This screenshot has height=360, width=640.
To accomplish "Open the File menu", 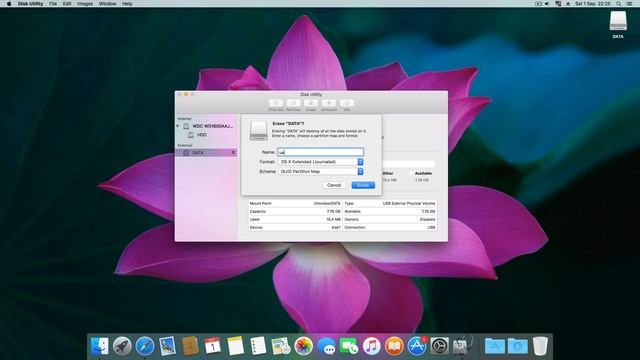I will pyautogui.click(x=53, y=4).
